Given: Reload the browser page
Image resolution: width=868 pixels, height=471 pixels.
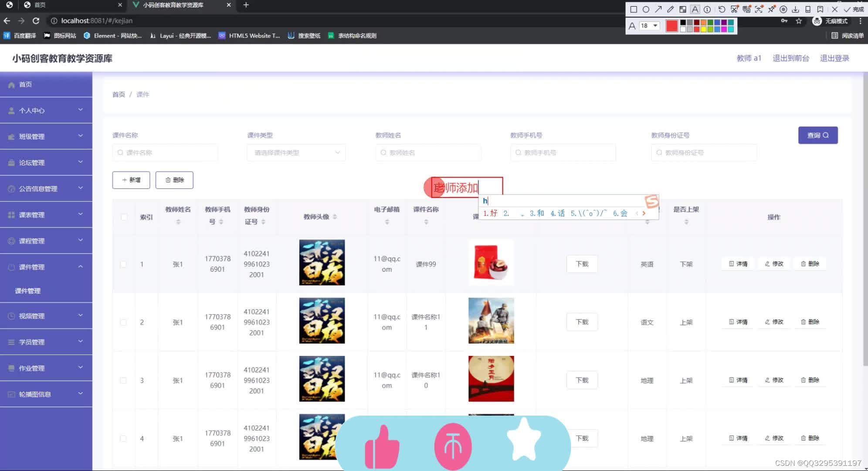Looking at the screenshot, I should (x=36, y=20).
